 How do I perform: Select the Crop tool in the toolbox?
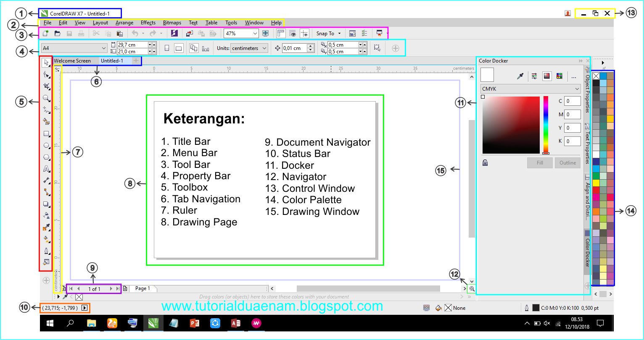pos(46,86)
